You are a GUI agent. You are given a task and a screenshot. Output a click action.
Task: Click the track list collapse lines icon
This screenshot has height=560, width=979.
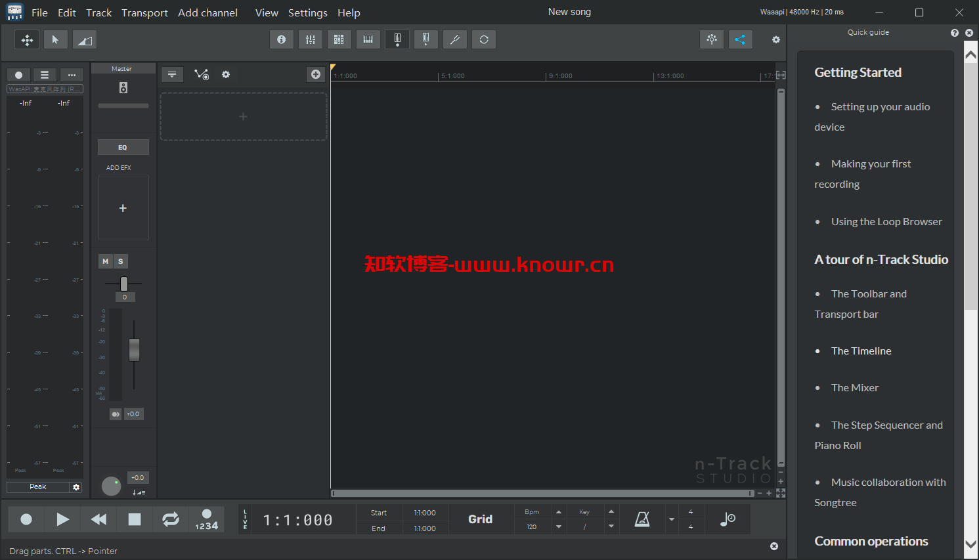tap(172, 75)
